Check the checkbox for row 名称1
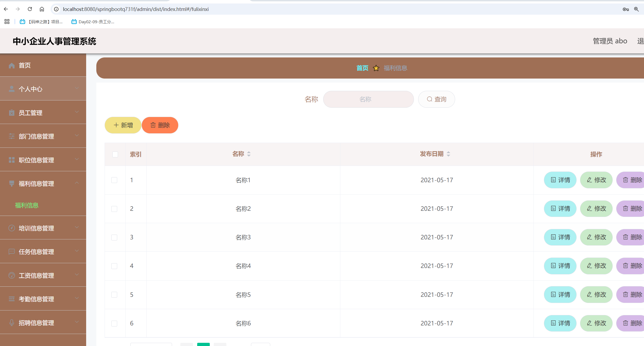 click(x=114, y=180)
